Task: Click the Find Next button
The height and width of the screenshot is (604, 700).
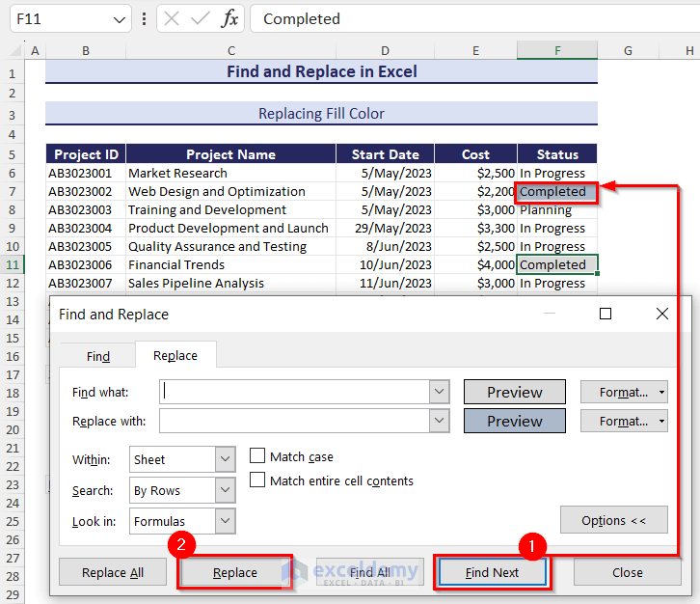Action: (492, 572)
